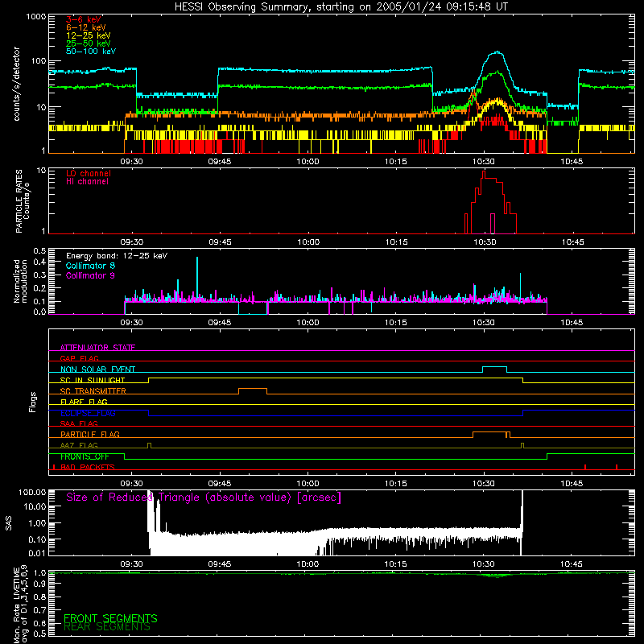Select the SAA_FLAG label

coord(79,423)
